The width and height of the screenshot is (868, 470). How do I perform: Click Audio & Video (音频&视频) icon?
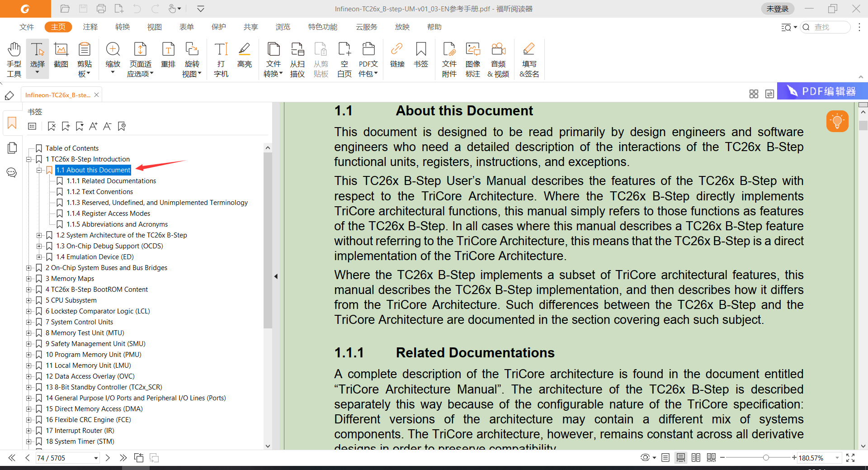pyautogui.click(x=498, y=59)
